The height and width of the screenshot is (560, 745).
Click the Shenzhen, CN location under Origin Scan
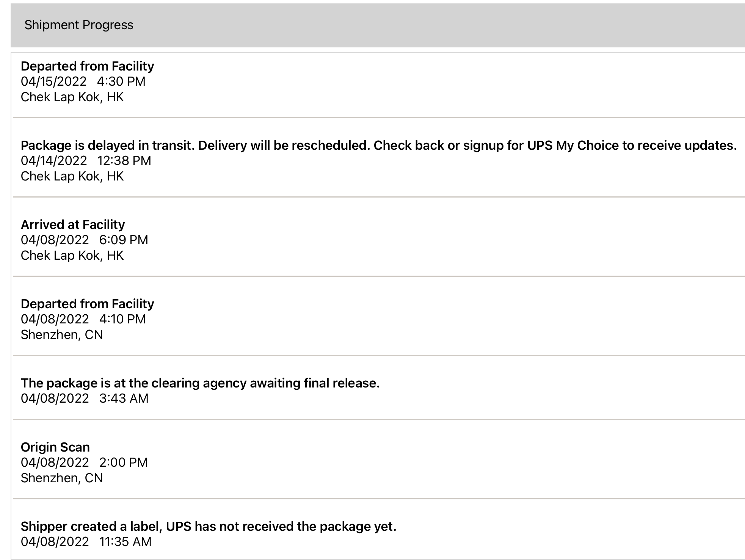[61, 478]
